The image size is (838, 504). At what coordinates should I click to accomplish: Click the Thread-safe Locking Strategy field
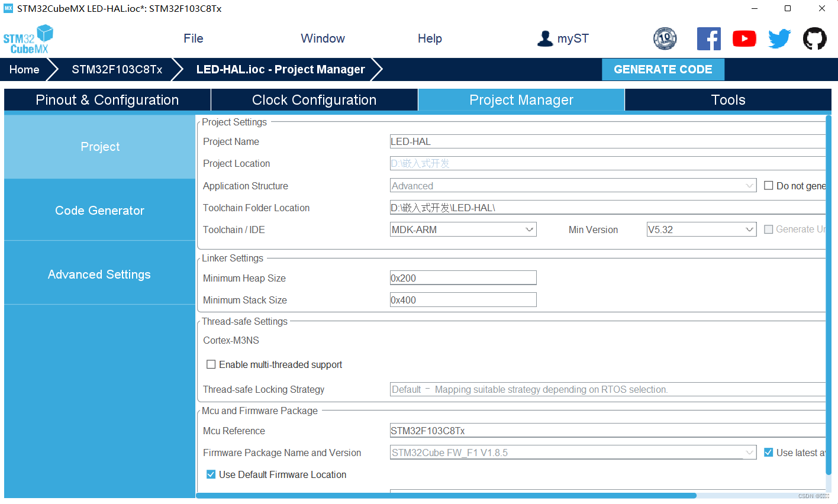[608, 389]
